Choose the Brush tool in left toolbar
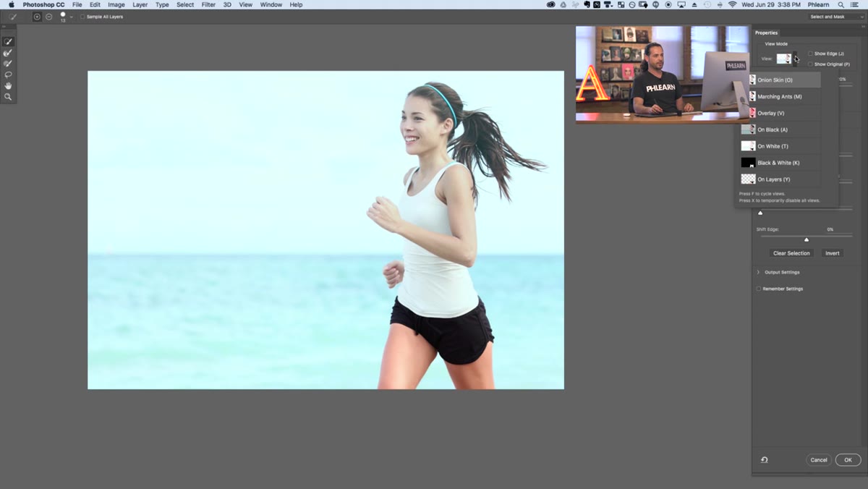The width and height of the screenshot is (868, 489). [x=8, y=64]
